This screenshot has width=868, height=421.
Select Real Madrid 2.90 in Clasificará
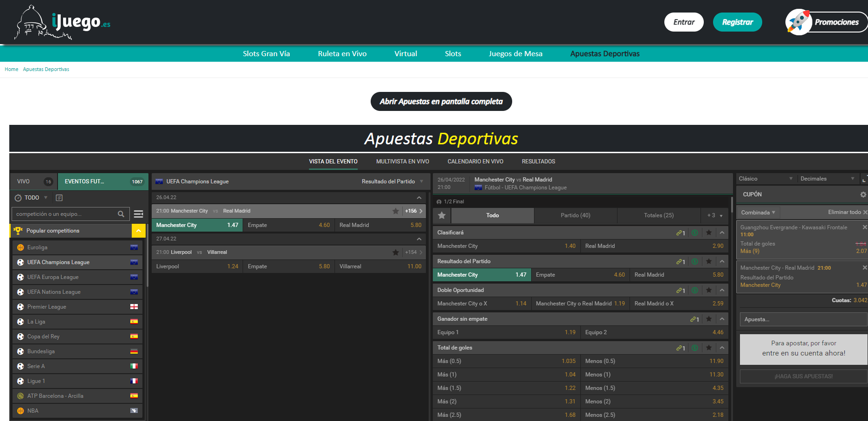point(654,246)
